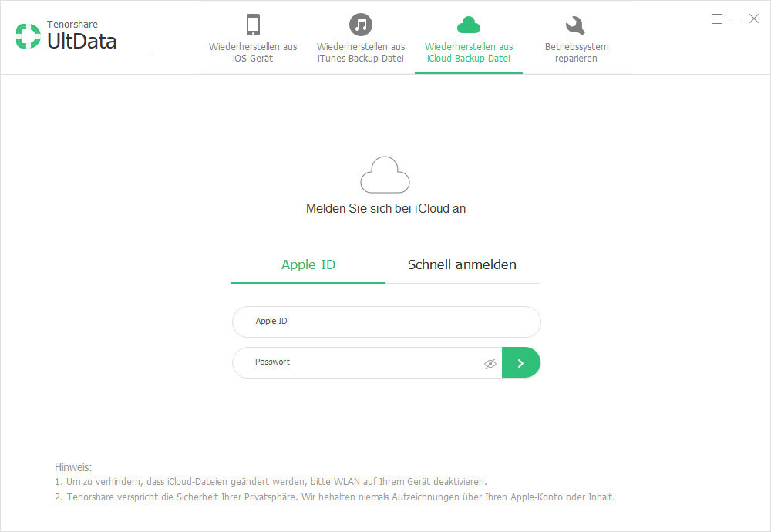Click the green arrow sign-in button
The image size is (771, 532).
tap(521, 363)
